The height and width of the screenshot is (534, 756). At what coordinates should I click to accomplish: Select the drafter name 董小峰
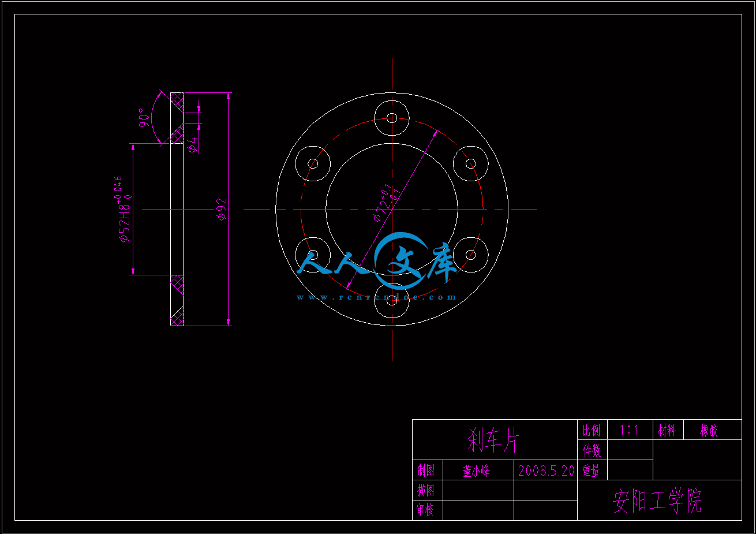(x=476, y=471)
